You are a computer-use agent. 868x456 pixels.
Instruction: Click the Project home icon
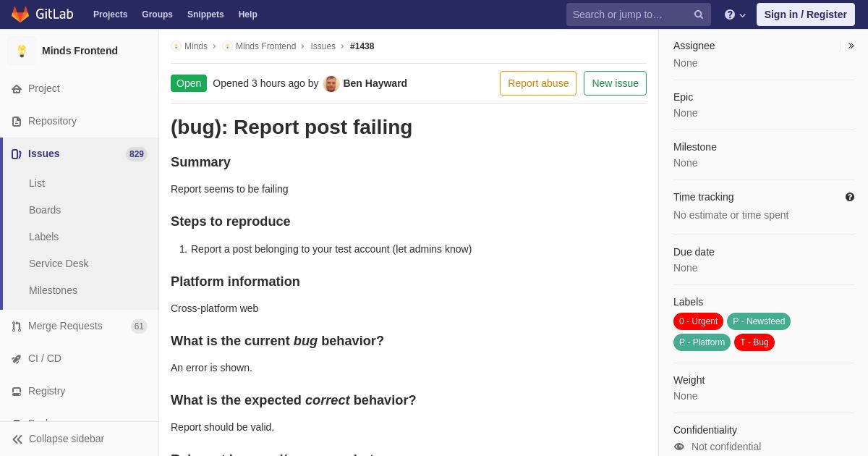(x=17, y=89)
